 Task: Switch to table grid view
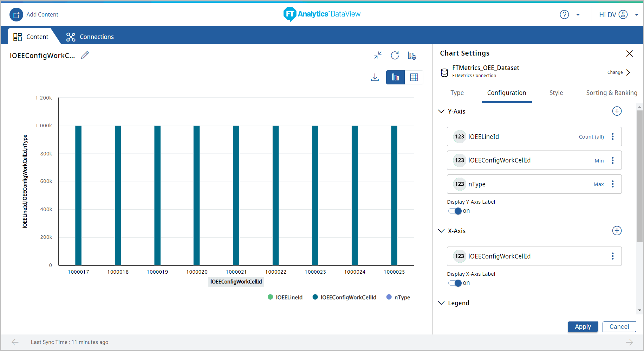click(414, 77)
